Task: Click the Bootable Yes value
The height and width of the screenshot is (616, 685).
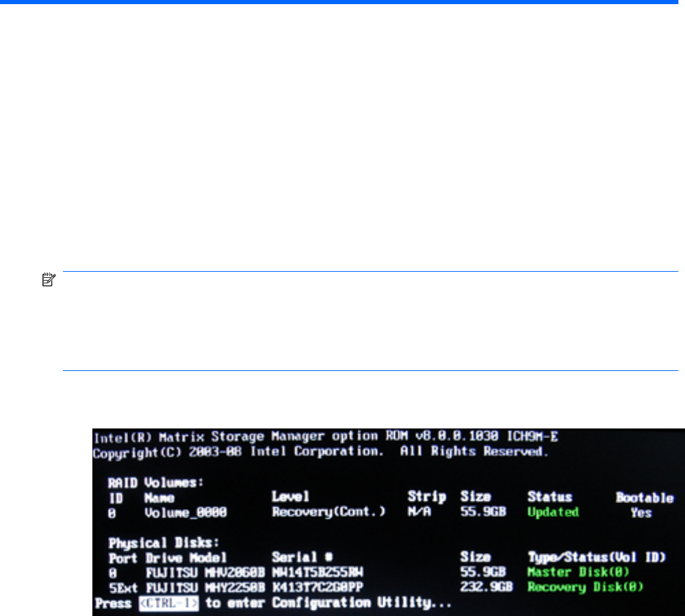Action: click(641, 513)
